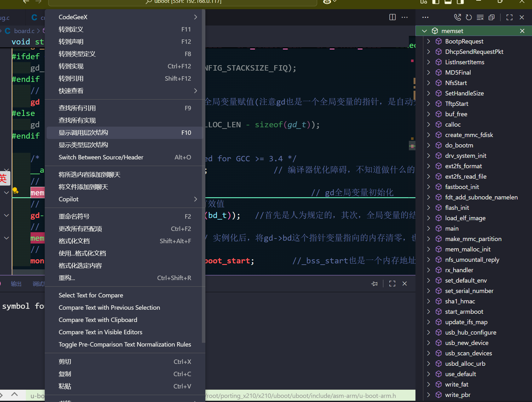Maximize the side panel size
Screen dimensions: 532x402
(509, 17)
